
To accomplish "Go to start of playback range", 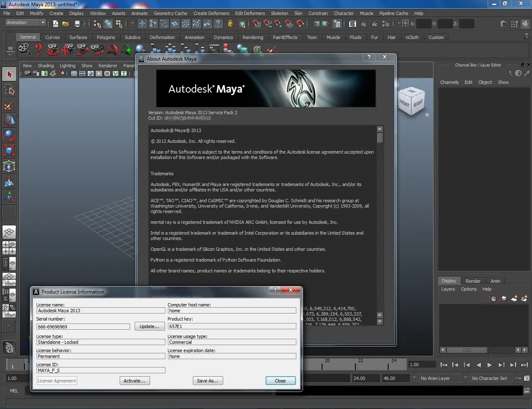I will coord(444,365).
